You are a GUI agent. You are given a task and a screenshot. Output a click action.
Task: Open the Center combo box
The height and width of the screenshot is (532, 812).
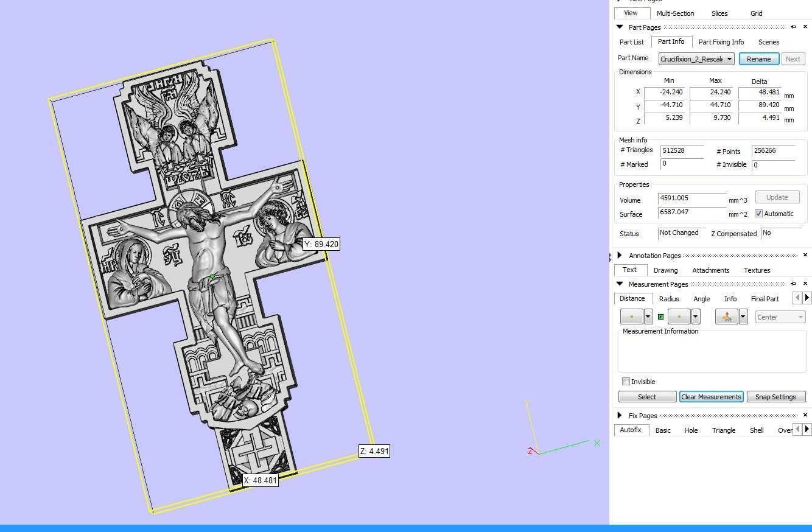click(x=780, y=317)
